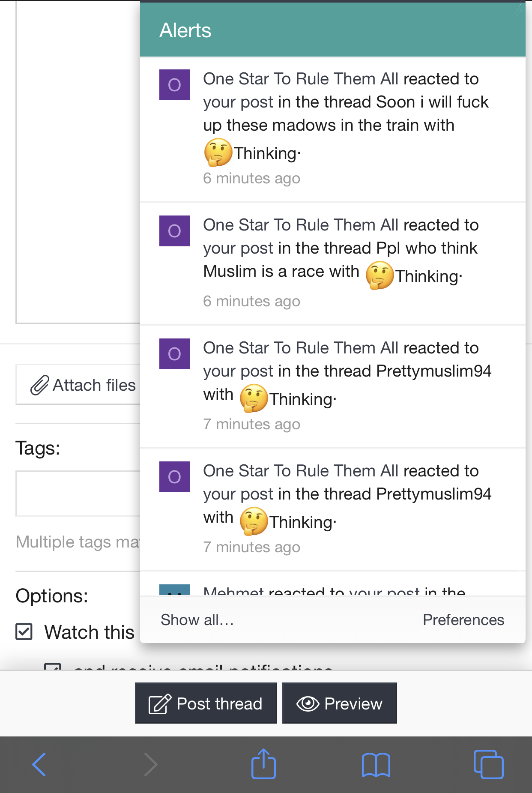Open Show all… alerts link
The width and height of the screenshot is (532, 793).
pyautogui.click(x=197, y=619)
